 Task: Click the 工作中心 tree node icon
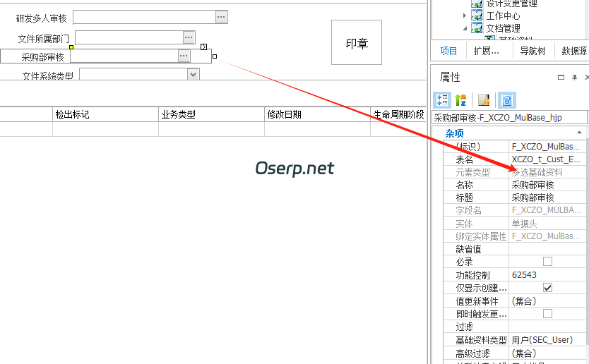(477, 16)
